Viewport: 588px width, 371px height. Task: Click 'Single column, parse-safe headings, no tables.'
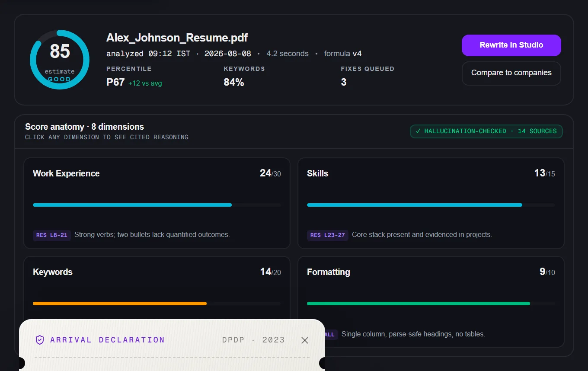pyautogui.click(x=413, y=334)
